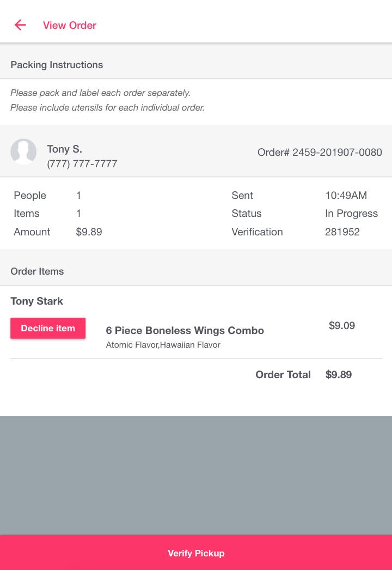Select the 6 Piece Boneless Wings Combo item
The width and height of the screenshot is (392, 570).
tap(185, 330)
